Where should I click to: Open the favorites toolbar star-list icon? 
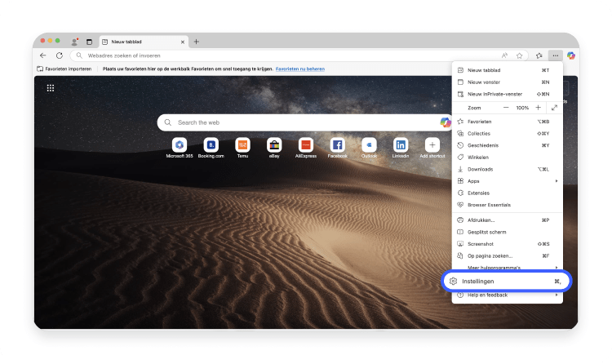tap(539, 55)
